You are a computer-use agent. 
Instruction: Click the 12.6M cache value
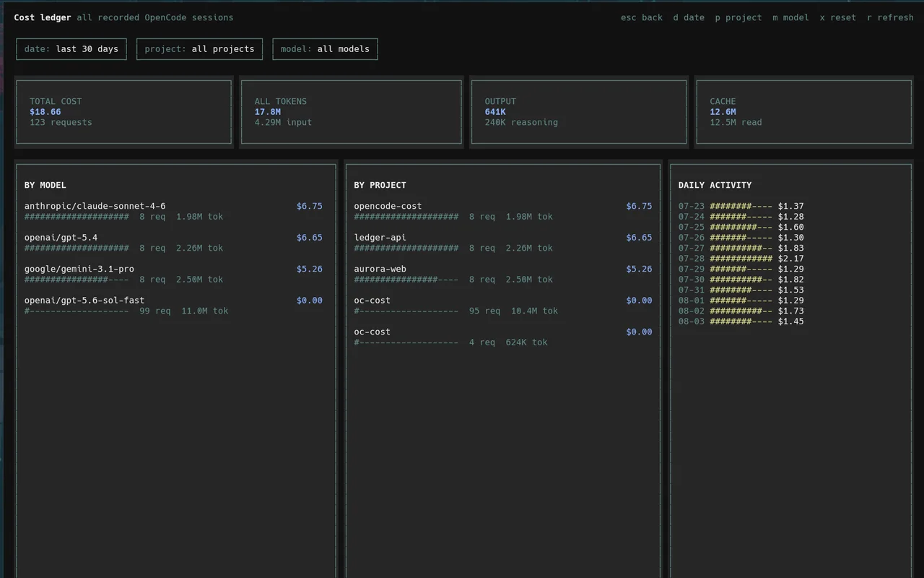[723, 112]
